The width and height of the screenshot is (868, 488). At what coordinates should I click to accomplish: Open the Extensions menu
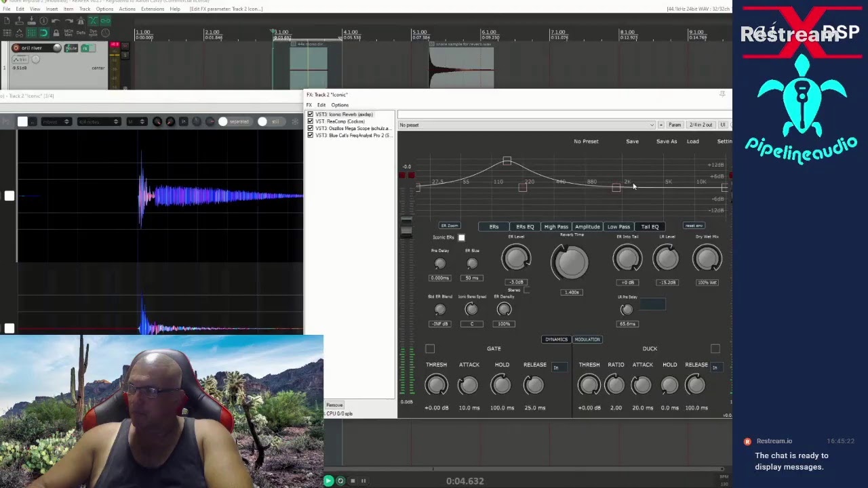[152, 9]
